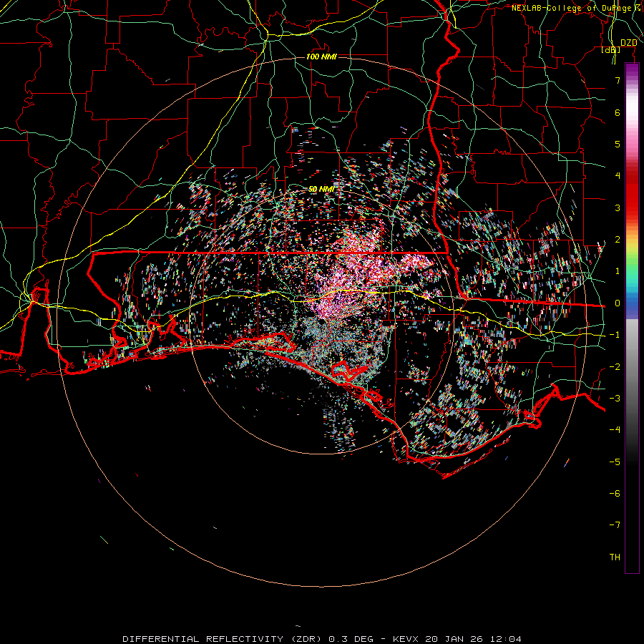Click the DIFFERENTIAL REFLECTIVITY title text

[x=203, y=639]
